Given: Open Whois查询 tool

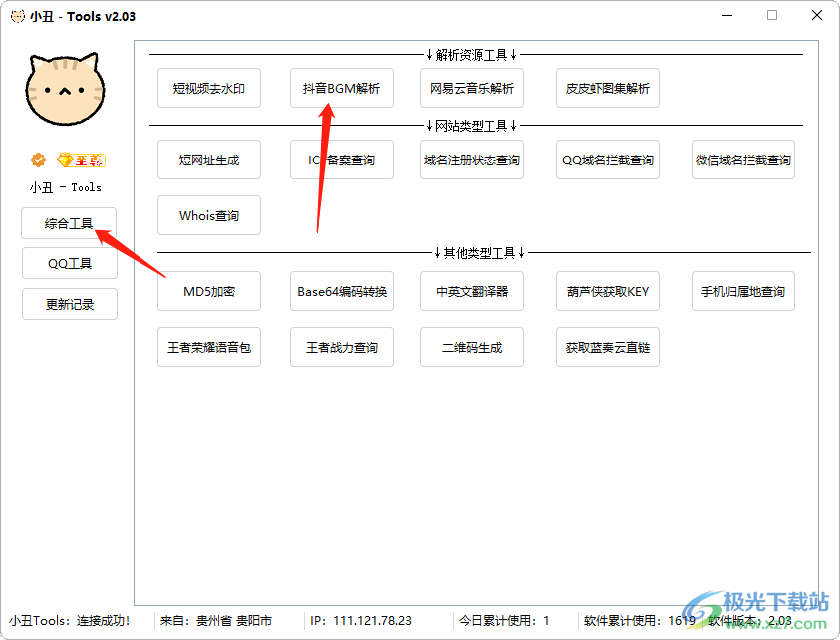Looking at the screenshot, I should point(209,215).
